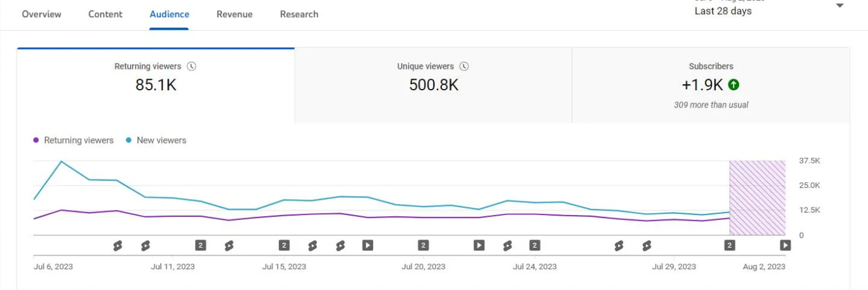868x290 pixels.
Task: Toggle the New viewers legend series
Action: pos(156,140)
